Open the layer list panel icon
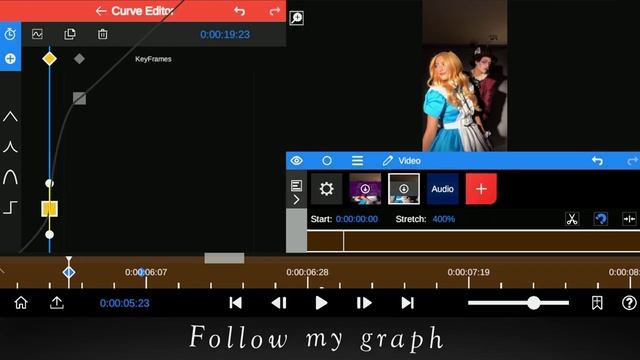The width and height of the screenshot is (640, 360). click(x=297, y=186)
